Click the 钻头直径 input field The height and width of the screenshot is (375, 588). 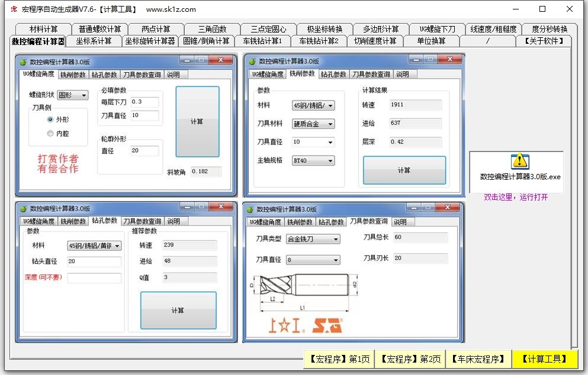[x=94, y=261]
